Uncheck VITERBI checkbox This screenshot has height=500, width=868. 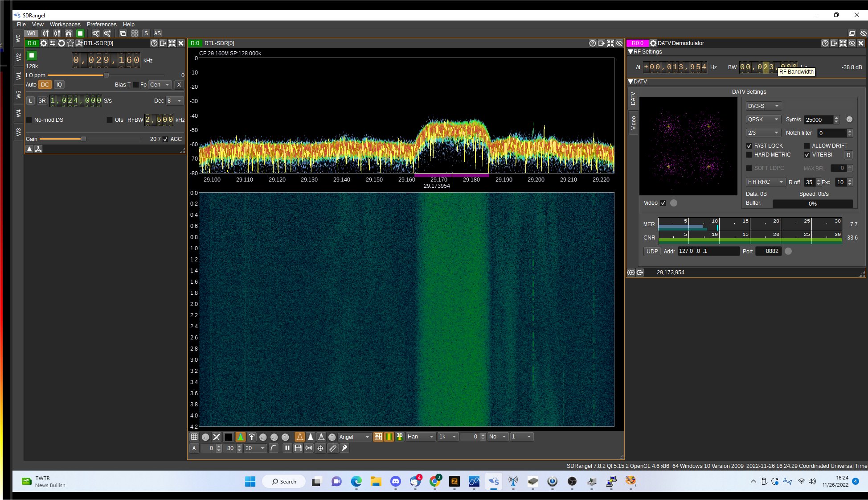pos(807,155)
